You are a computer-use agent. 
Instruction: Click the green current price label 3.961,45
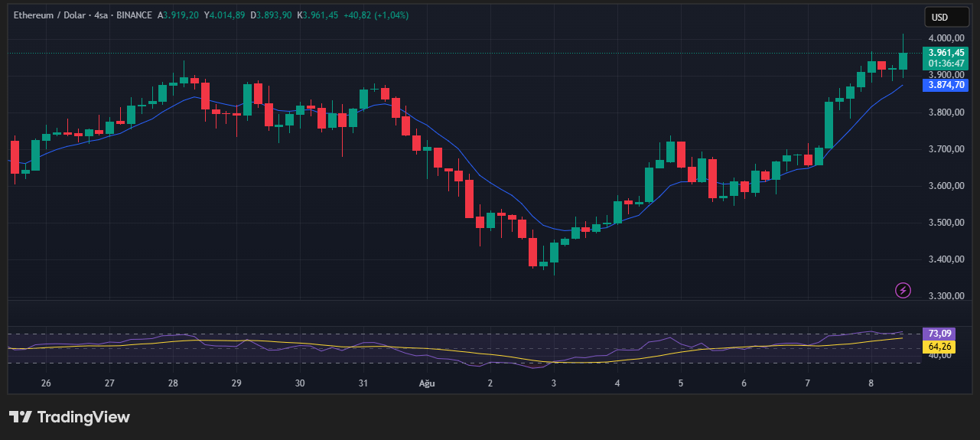click(x=946, y=53)
